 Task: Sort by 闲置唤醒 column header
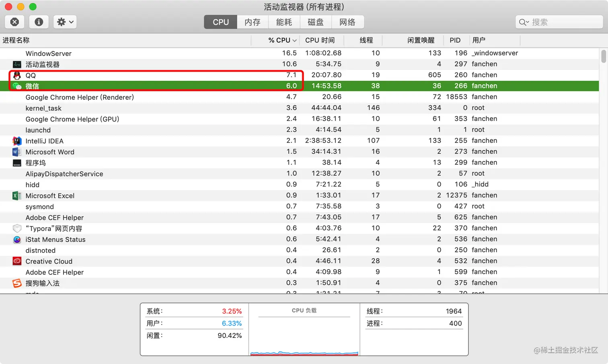pos(413,40)
